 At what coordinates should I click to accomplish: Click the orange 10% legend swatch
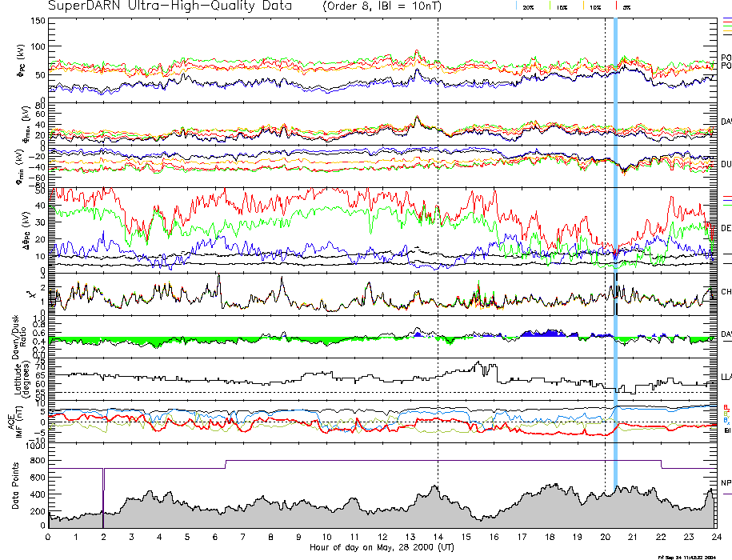click(583, 6)
